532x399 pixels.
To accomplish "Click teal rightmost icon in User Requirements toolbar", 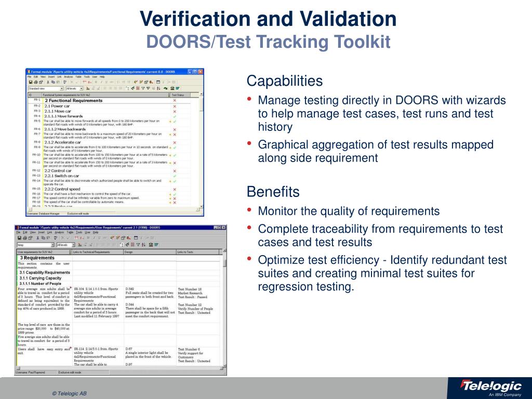I will [x=156, y=245].
